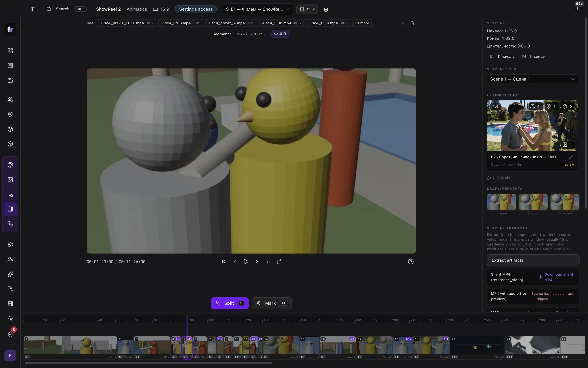Select the ShowReel 2 breadcrumb
588x368 pixels.
(x=108, y=9)
